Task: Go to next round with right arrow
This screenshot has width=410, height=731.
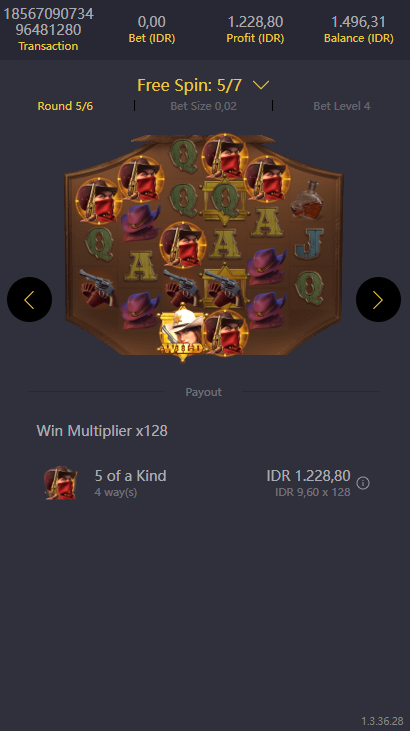Action: pos(378,300)
